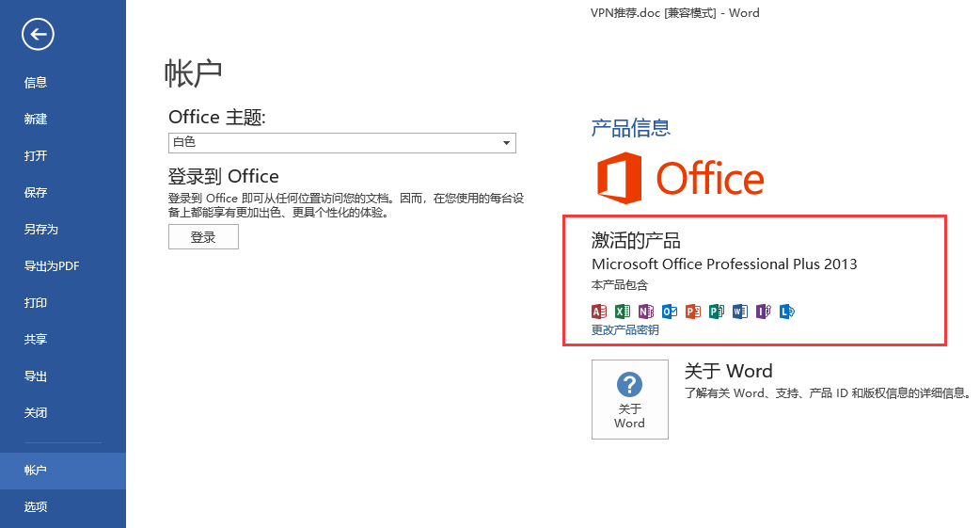
Task: Click the 登录到 Office heading
Action: 223,176
